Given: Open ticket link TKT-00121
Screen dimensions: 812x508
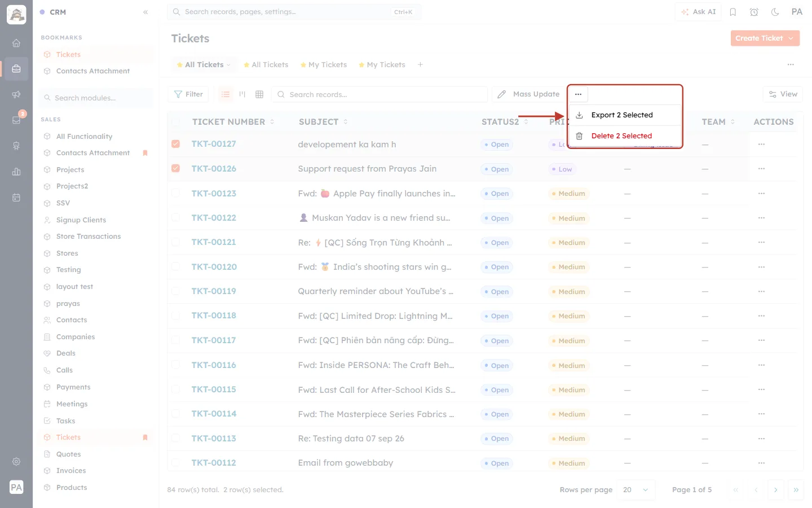Looking at the screenshot, I should [x=214, y=242].
